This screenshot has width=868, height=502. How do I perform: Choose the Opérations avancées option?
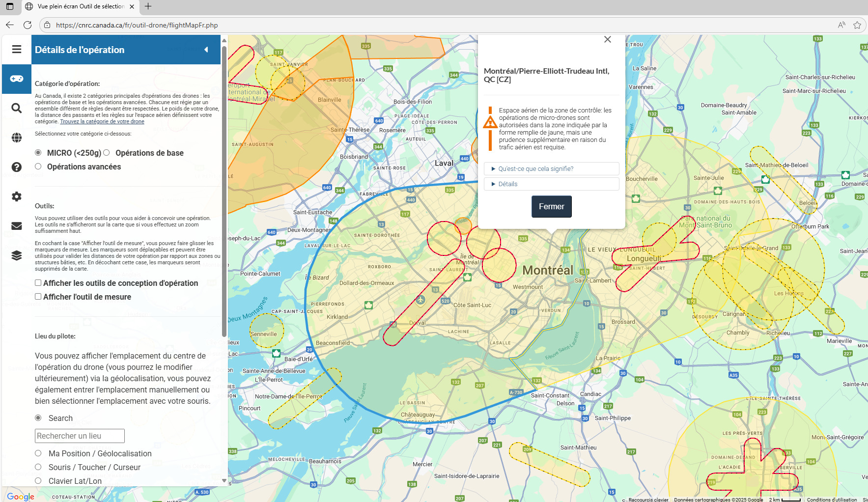(38, 167)
